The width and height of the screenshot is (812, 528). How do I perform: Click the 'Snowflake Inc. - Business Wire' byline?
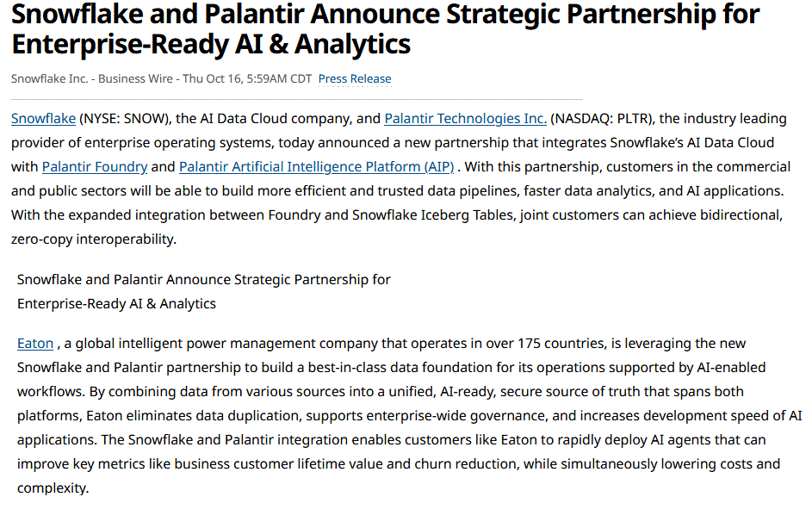click(90, 78)
